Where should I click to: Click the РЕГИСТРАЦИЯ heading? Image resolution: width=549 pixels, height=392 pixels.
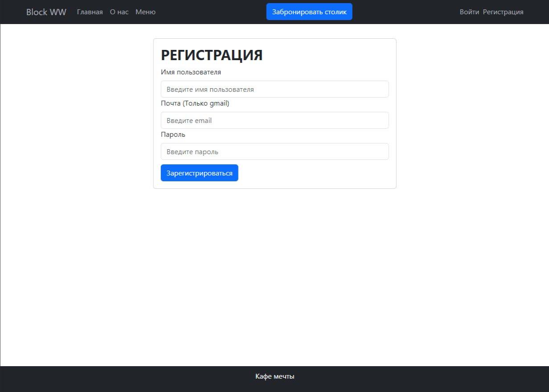point(212,55)
